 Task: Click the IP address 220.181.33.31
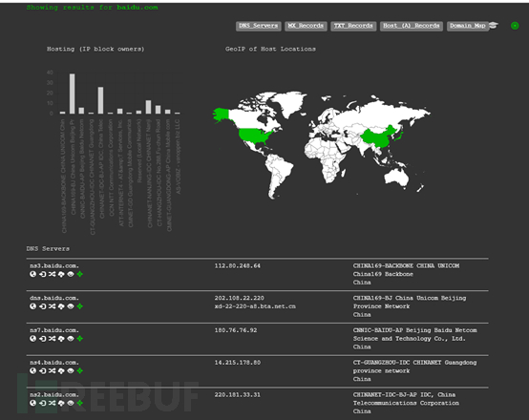238,394
